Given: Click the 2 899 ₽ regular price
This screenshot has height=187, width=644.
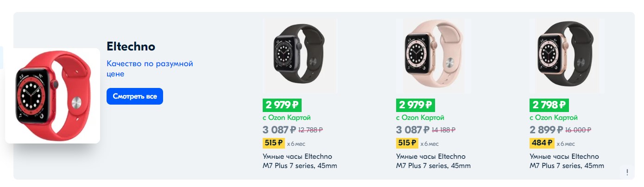Looking at the screenshot, I should click(546, 130).
